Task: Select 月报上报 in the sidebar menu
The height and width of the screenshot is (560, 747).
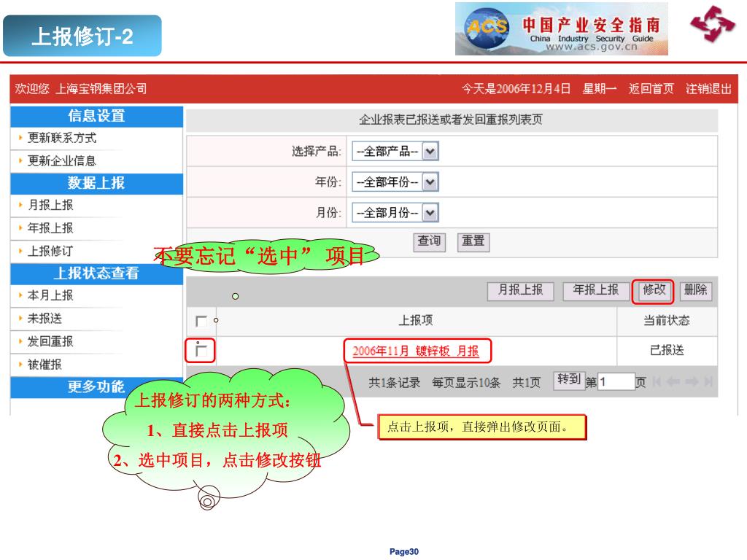Action: [x=50, y=205]
